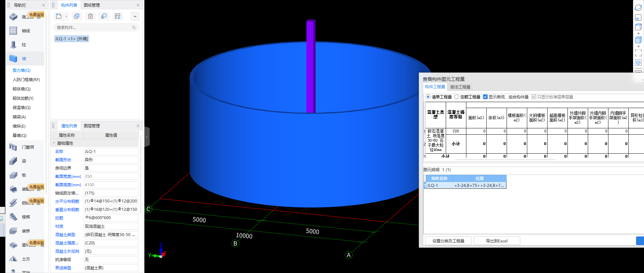Close the property list panel
The height and width of the screenshot is (273, 644).
pos(138,126)
